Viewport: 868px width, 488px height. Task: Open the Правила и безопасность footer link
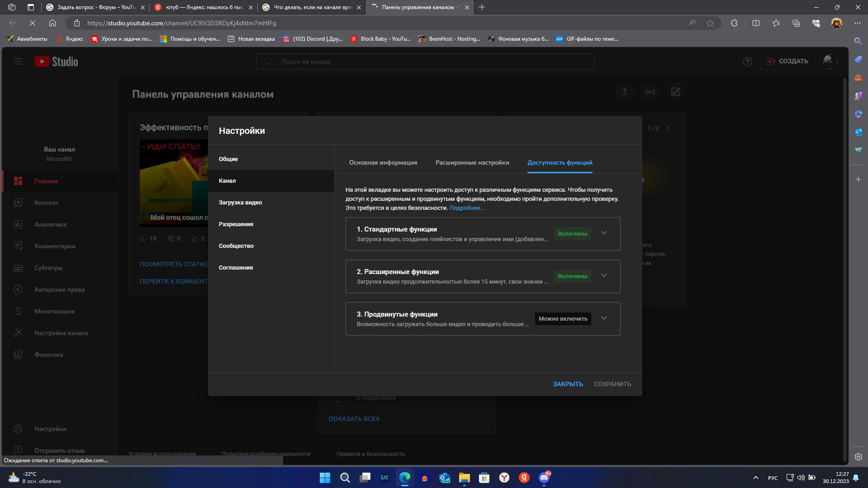(370, 454)
